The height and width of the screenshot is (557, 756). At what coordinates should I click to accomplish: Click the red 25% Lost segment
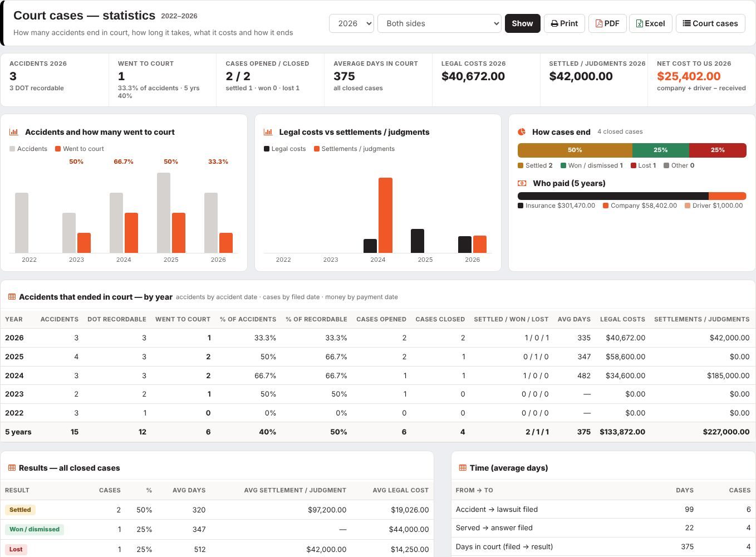pos(718,150)
